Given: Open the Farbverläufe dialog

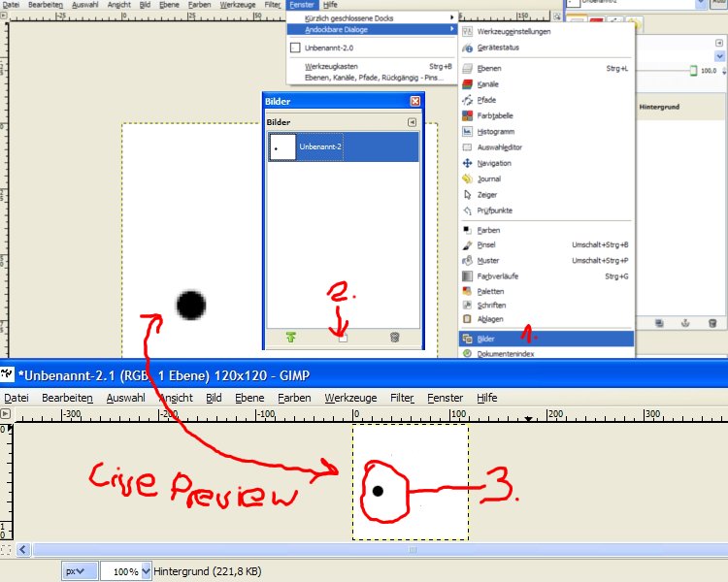Looking at the screenshot, I should pos(546,276).
